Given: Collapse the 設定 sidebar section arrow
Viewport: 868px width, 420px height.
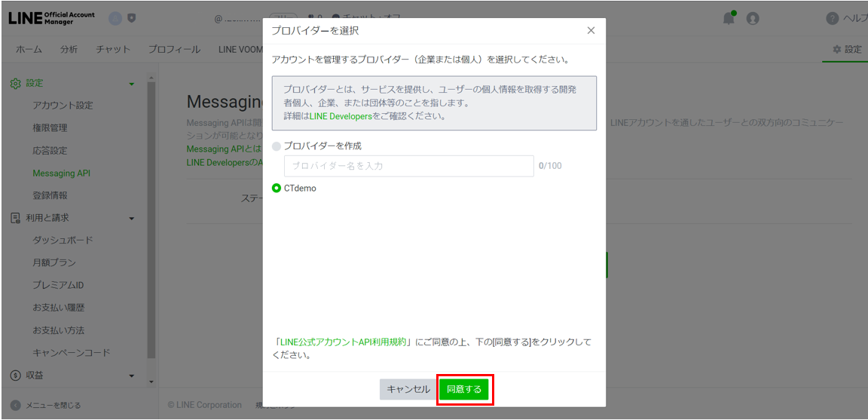Looking at the screenshot, I should (132, 84).
